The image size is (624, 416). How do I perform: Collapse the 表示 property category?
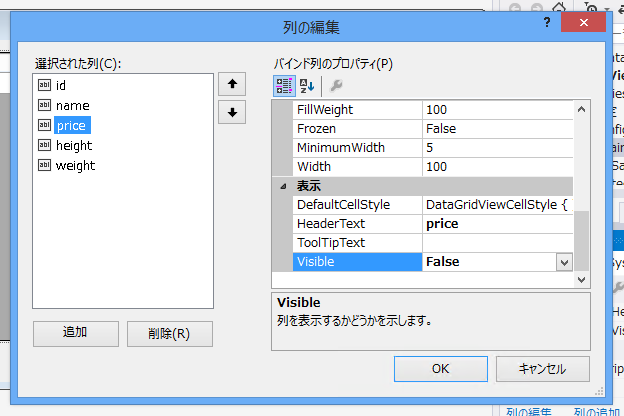283,186
